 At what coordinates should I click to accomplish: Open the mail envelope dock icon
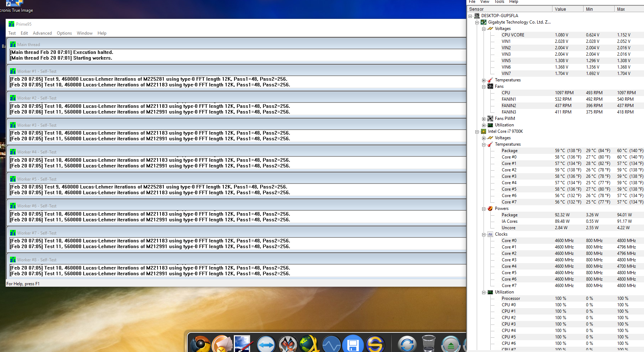(x=222, y=345)
